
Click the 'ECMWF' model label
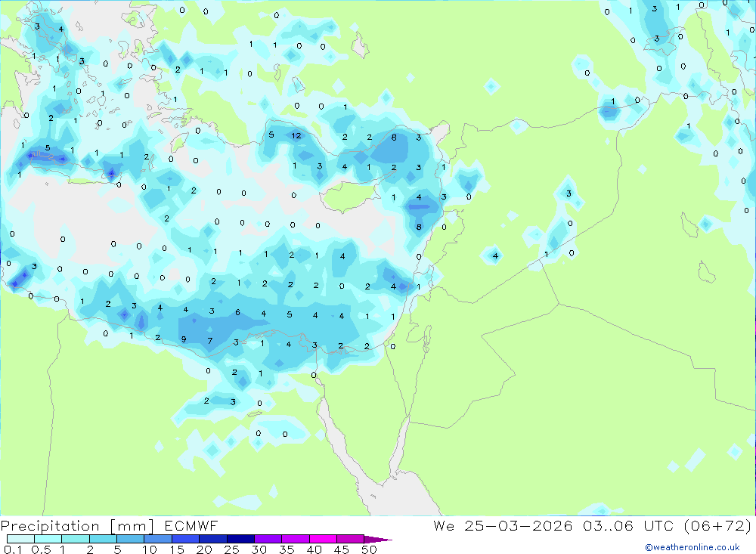pos(191,525)
